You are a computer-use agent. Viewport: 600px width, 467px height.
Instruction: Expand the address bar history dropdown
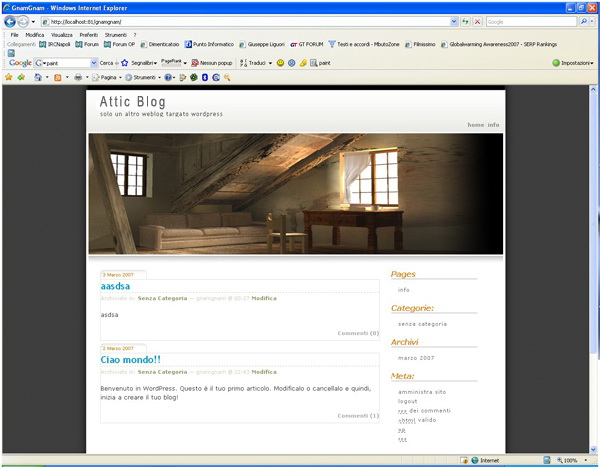(453, 21)
